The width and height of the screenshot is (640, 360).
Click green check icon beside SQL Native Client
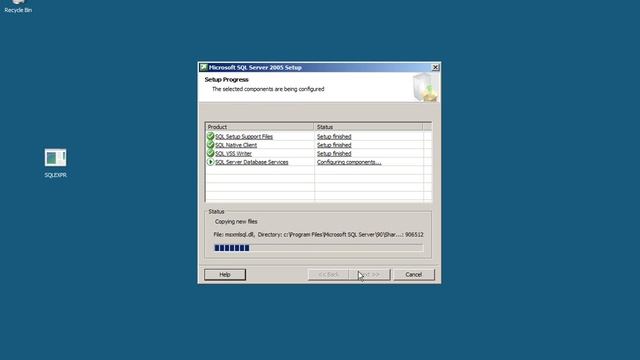(210, 145)
